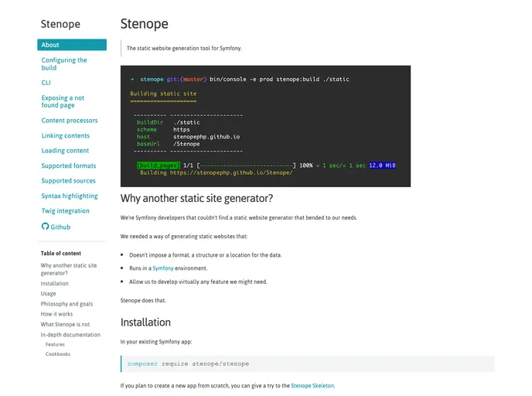Click the text 'Stenope does that.'

pyautogui.click(x=143, y=300)
